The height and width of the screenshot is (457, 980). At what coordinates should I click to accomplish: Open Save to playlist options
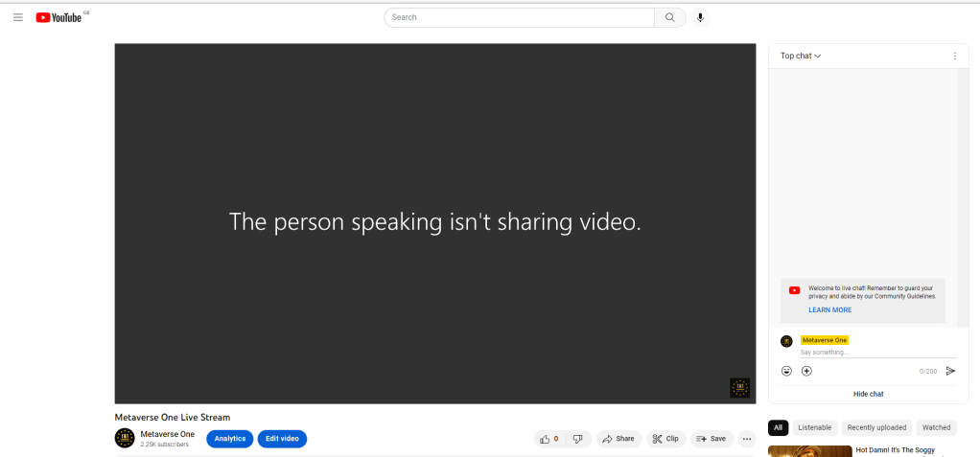coord(711,439)
